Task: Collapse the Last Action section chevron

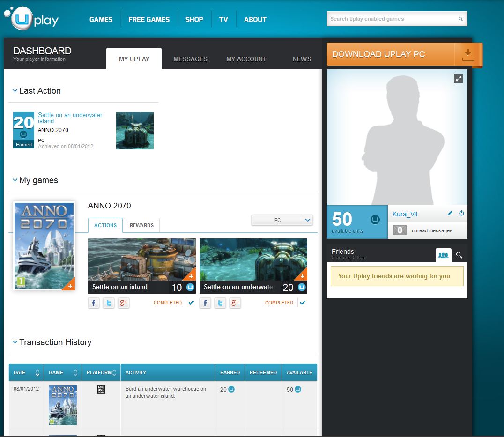Action: (15, 90)
